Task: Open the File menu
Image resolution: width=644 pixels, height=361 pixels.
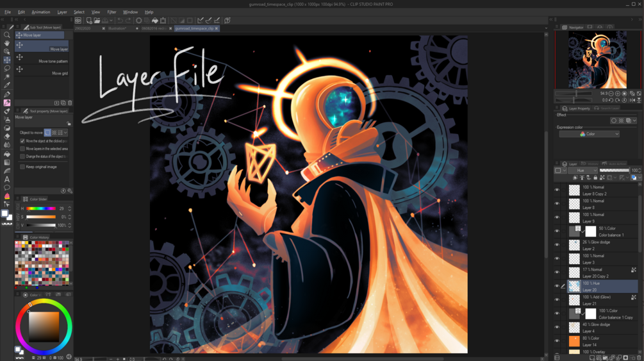Action: [x=8, y=12]
